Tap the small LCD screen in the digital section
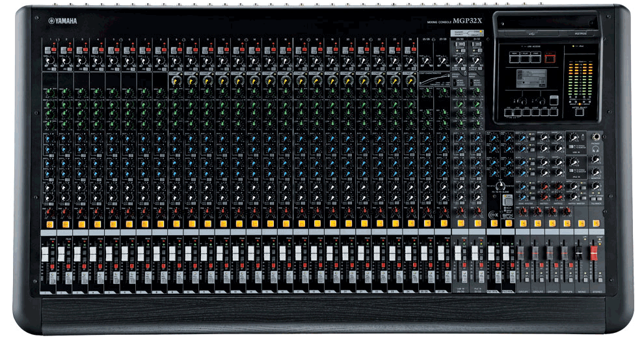This screenshot has width=644, height=342. 531,79
